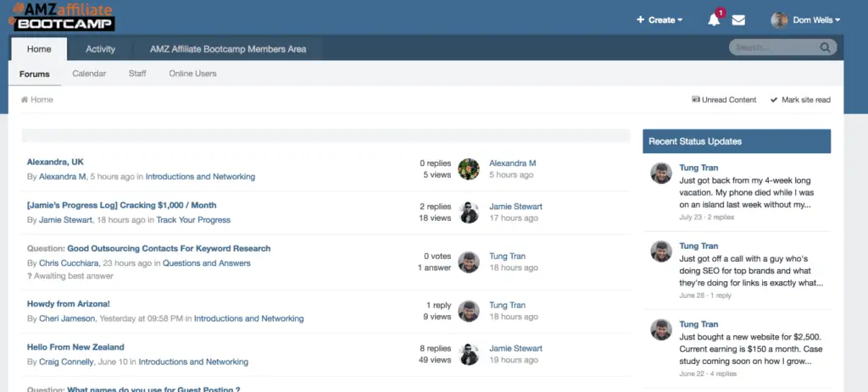This screenshot has height=392, width=868.
Task: Open the Track Your Progress forum link
Action: coord(193,220)
